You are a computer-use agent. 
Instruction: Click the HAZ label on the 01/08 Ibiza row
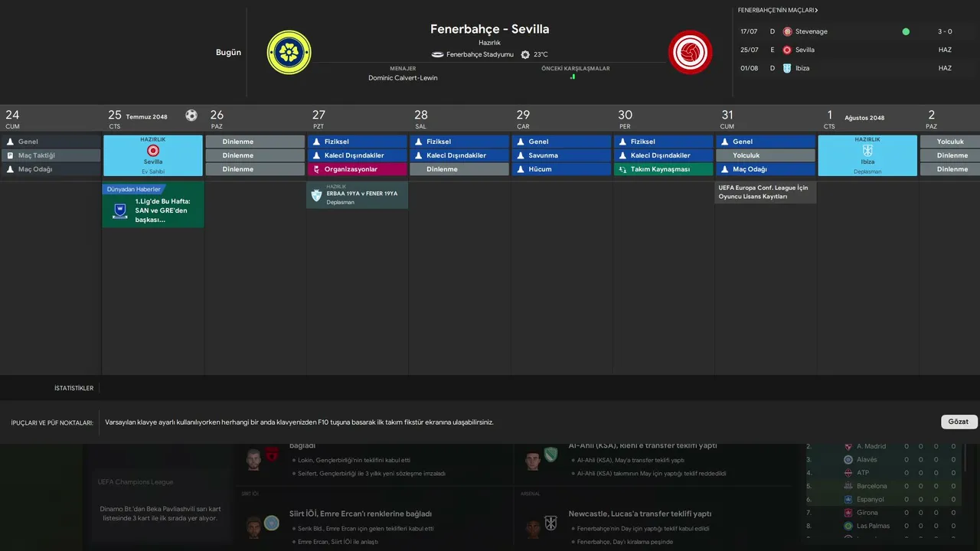pyautogui.click(x=945, y=68)
